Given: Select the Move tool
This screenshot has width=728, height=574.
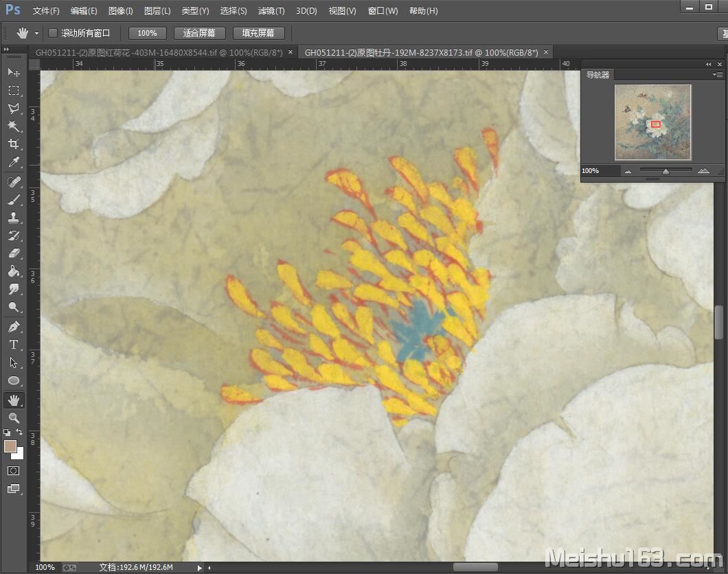Looking at the screenshot, I should click(x=14, y=72).
